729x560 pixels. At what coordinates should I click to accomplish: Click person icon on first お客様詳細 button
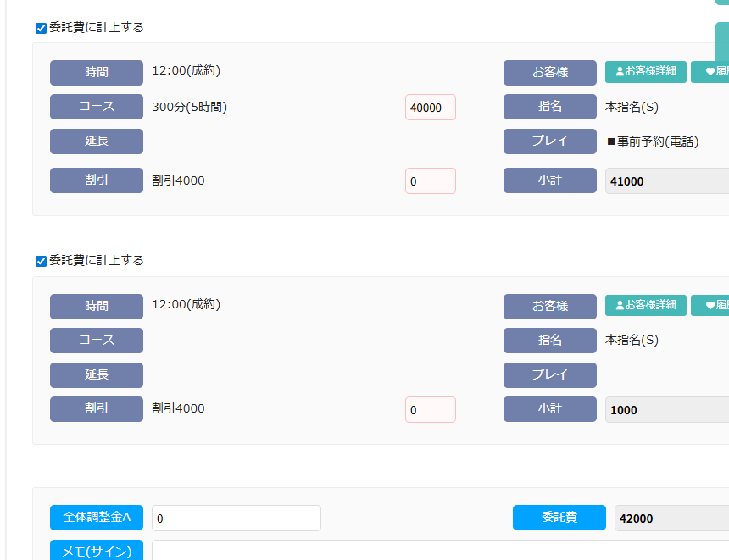click(x=620, y=72)
